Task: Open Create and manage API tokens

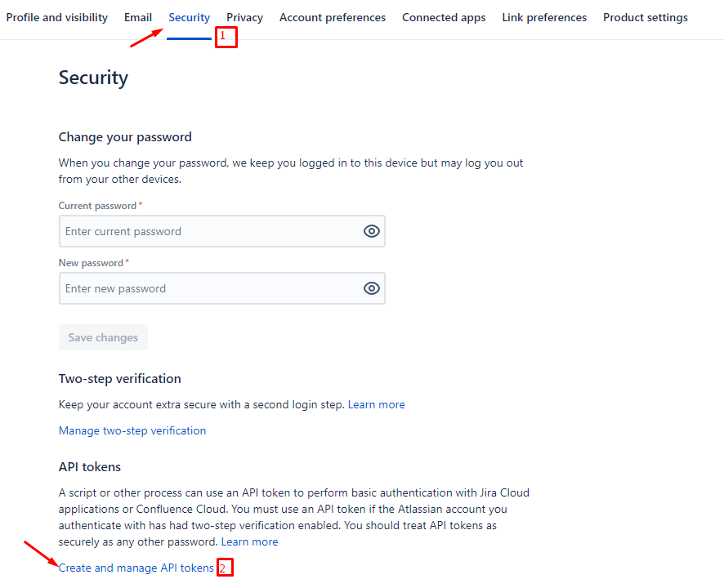Action: click(136, 568)
